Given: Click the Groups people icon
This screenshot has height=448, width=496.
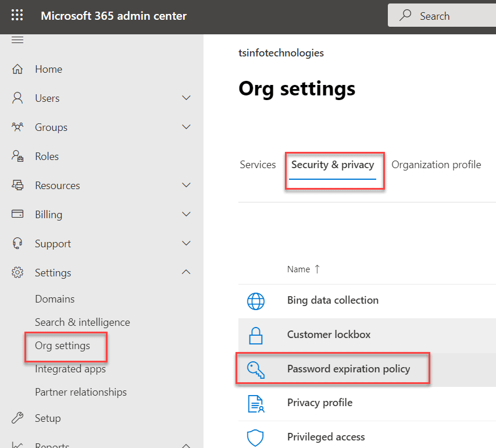Looking at the screenshot, I should pos(17,127).
